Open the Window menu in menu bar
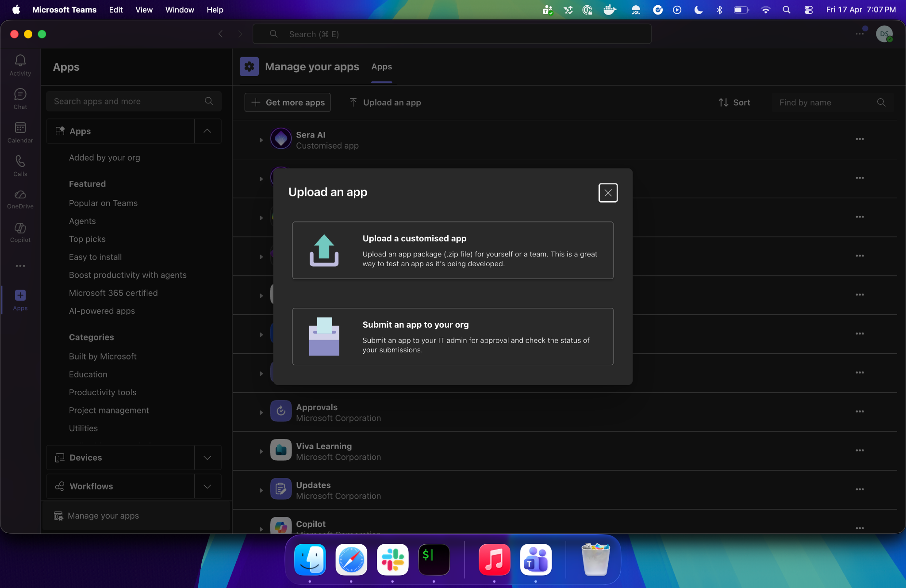Viewport: 906px width, 588px height. pyautogui.click(x=179, y=10)
